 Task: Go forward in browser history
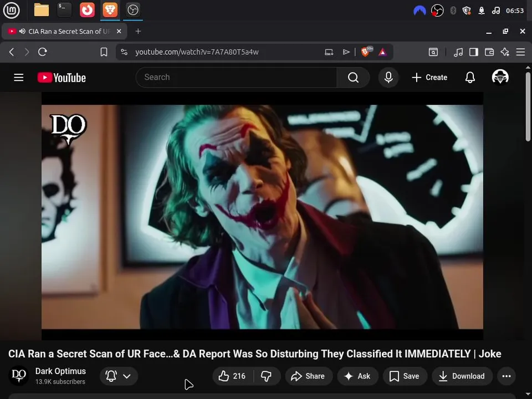pyautogui.click(x=27, y=52)
